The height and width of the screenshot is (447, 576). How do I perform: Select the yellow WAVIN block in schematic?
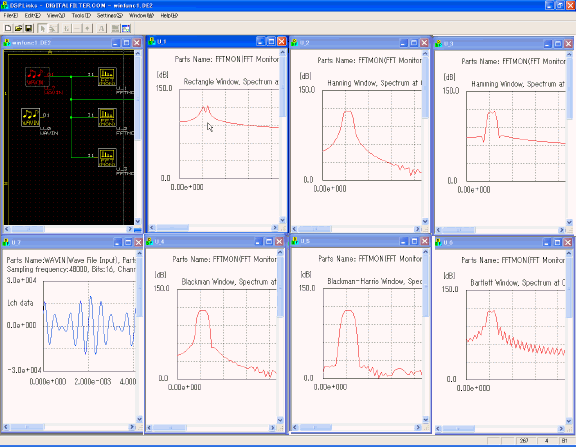30,118
